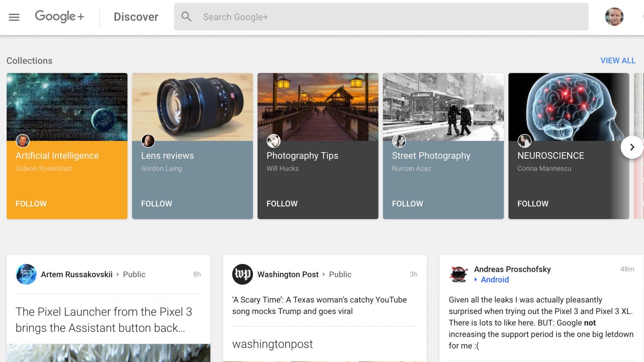Click the 48m timestamp on Andreas's post
This screenshot has height=362, width=644.
[627, 269]
